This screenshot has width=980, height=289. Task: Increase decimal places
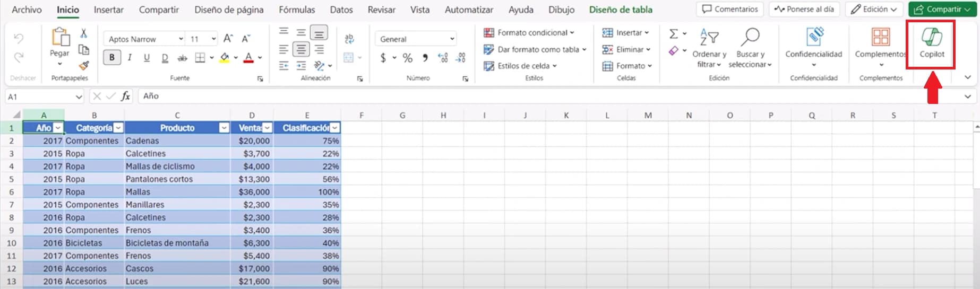[443, 58]
